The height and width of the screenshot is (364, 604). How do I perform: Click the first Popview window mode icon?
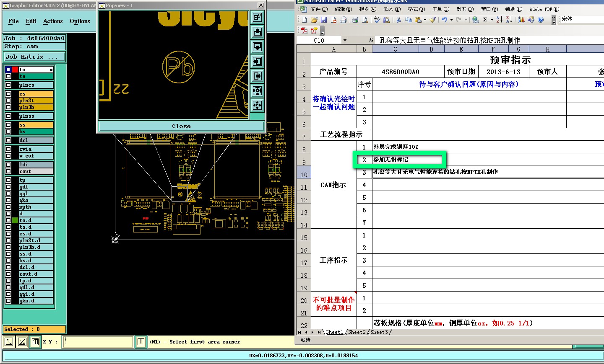pyautogui.click(x=257, y=17)
